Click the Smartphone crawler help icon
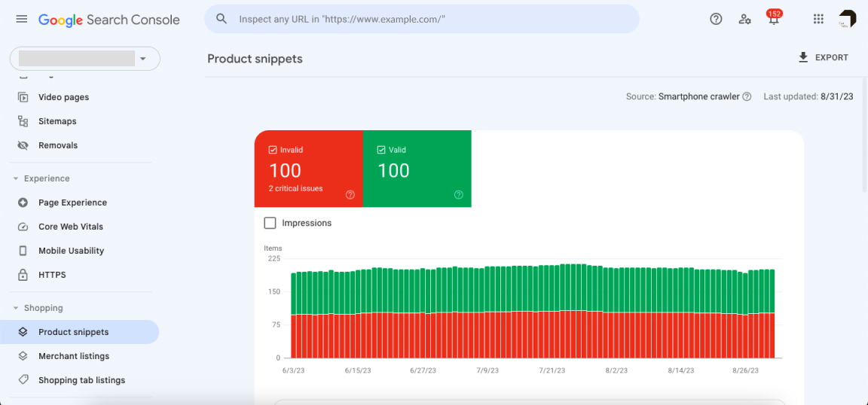The height and width of the screenshot is (405, 868). pyautogui.click(x=747, y=97)
